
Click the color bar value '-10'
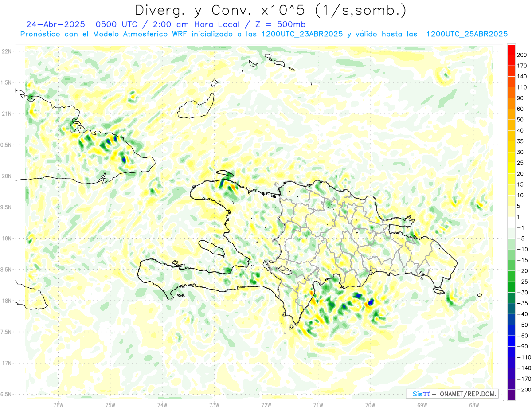(523, 249)
